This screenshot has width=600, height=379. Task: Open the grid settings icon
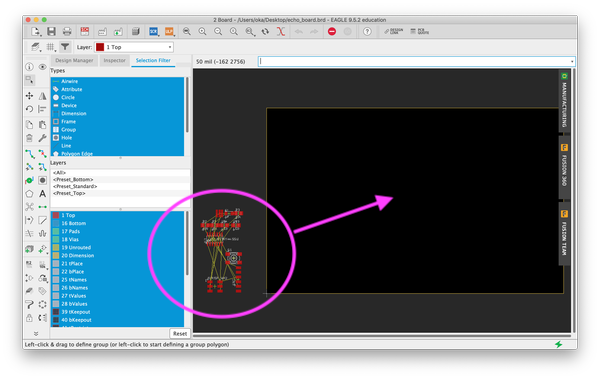click(x=51, y=47)
